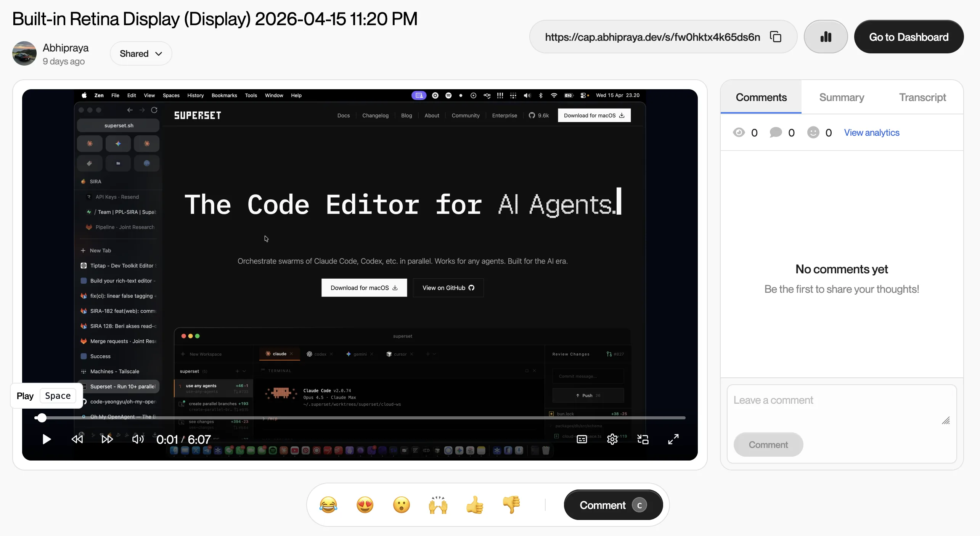Click the Superset logo in the video

198,116
